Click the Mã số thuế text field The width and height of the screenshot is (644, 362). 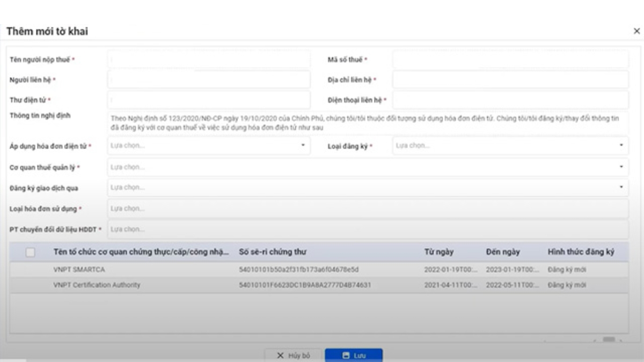(x=510, y=60)
